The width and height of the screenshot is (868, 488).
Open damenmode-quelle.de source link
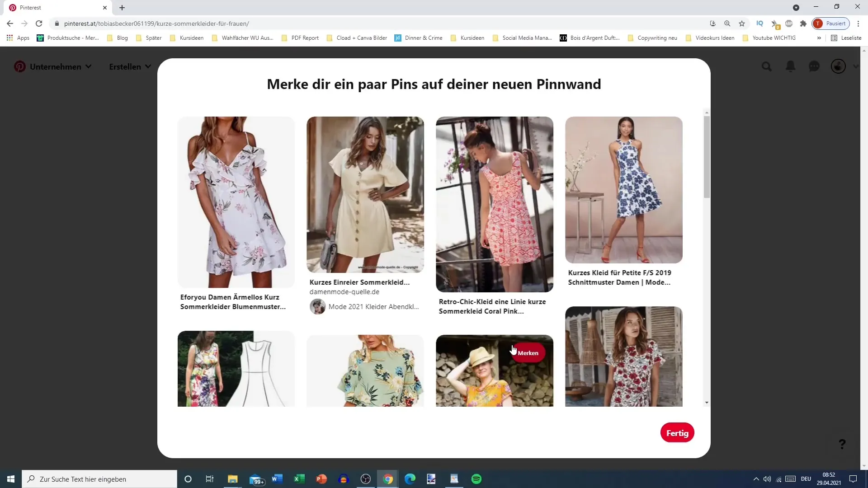click(x=344, y=292)
